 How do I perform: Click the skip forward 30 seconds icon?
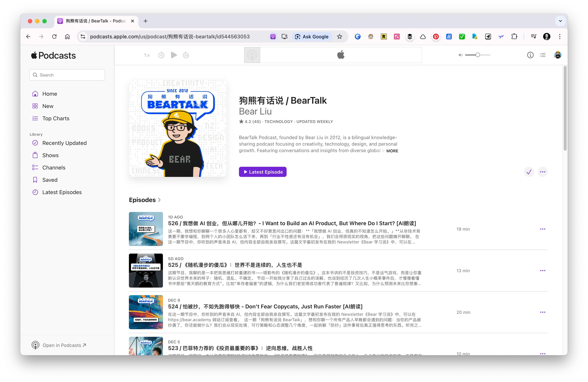coord(186,55)
